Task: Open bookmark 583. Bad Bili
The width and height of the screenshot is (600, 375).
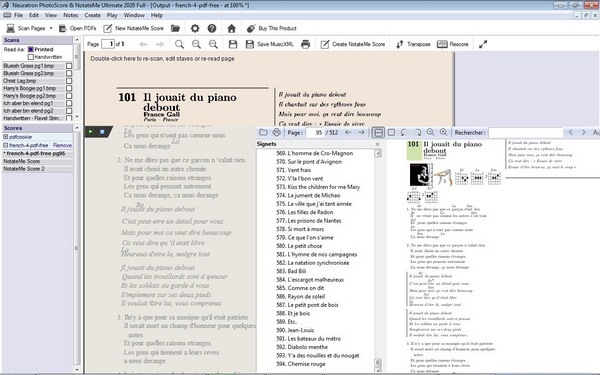Action: click(x=291, y=271)
